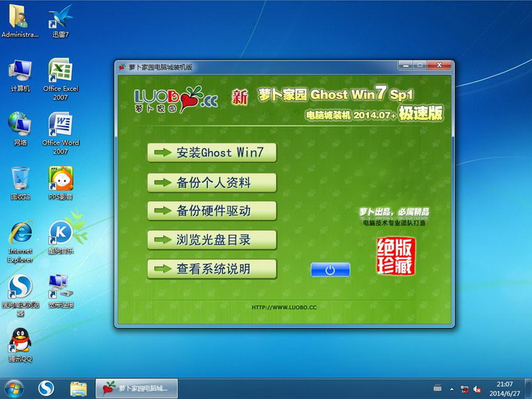The height and width of the screenshot is (399, 532).
Task: Open the PPS影音 shortcut
Action: (61, 183)
